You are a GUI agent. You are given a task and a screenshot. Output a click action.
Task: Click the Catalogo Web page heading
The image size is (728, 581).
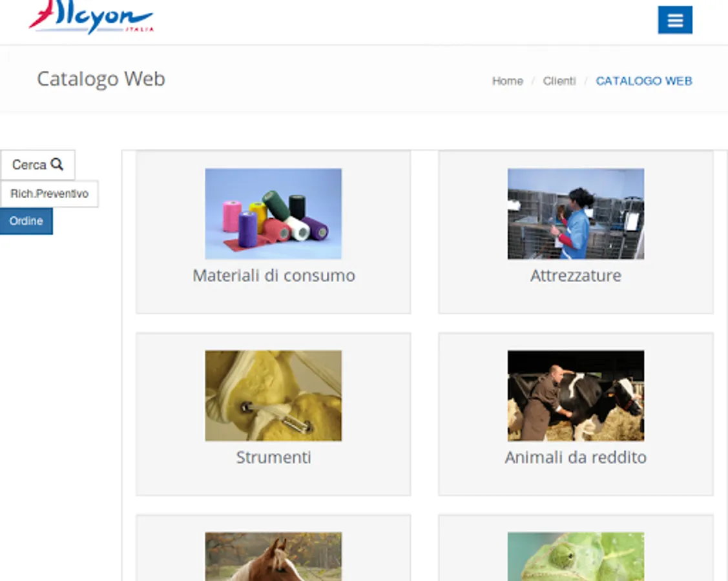pos(101,79)
